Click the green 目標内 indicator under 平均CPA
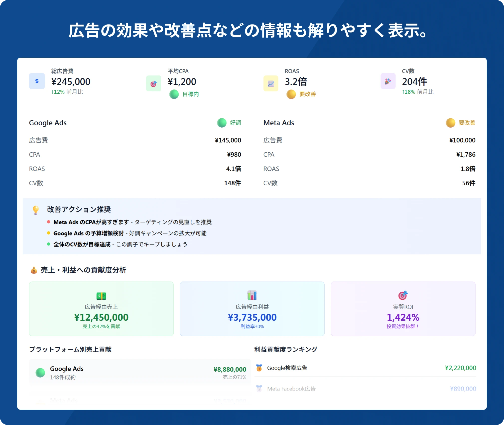 (174, 94)
